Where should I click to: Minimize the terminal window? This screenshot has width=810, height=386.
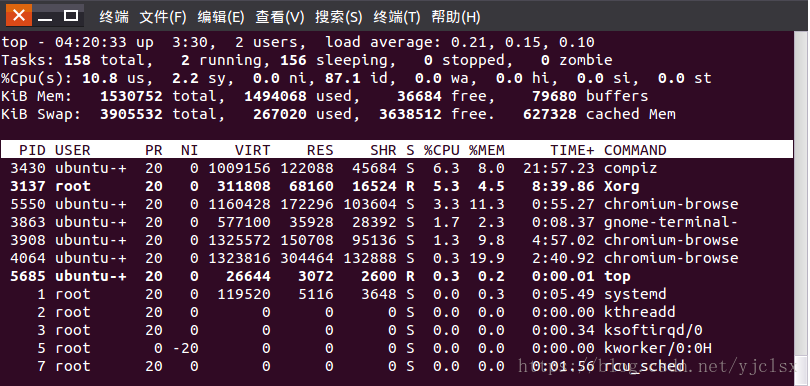(45, 17)
